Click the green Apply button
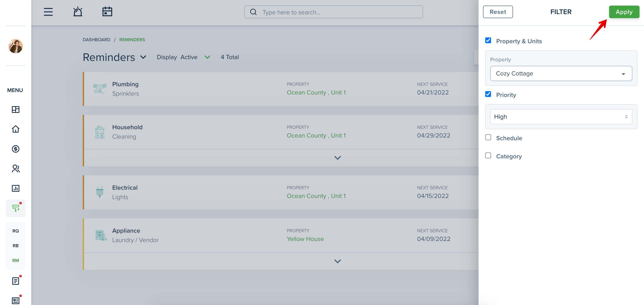 click(x=624, y=12)
